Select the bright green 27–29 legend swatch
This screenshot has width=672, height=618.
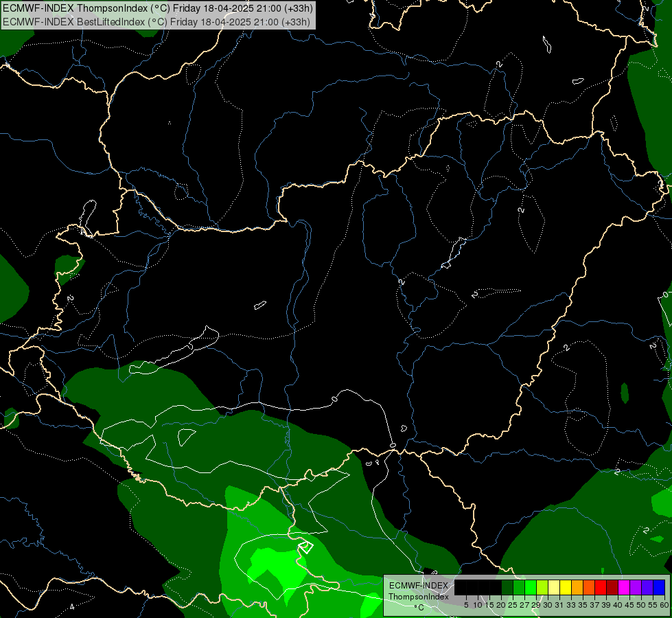(x=531, y=587)
